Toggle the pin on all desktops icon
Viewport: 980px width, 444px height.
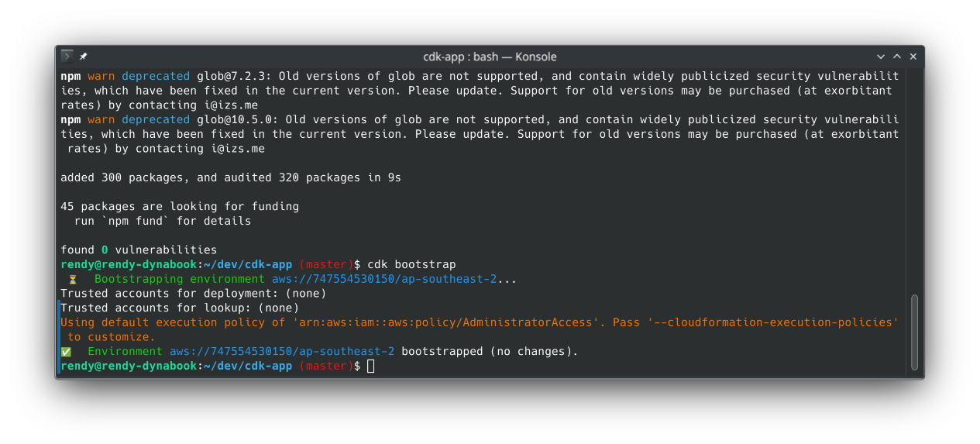click(x=84, y=57)
